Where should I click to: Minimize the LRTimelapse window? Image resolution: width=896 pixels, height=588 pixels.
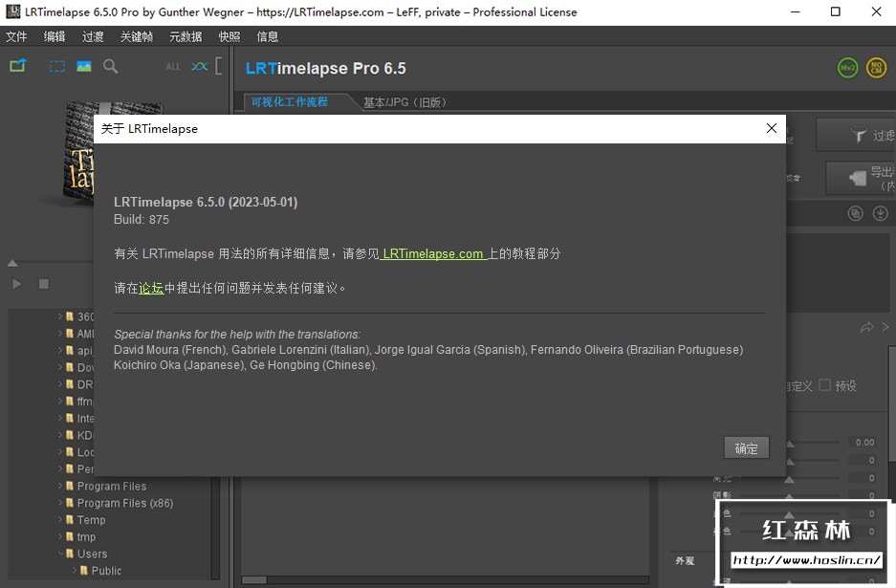click(795, 12)
